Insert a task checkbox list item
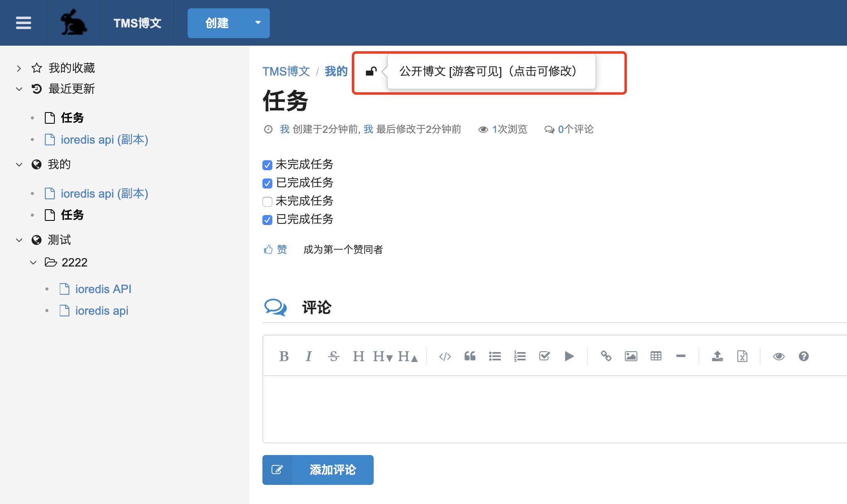The width and height of the screenshot is (847, 504). (x=545, y=356)
